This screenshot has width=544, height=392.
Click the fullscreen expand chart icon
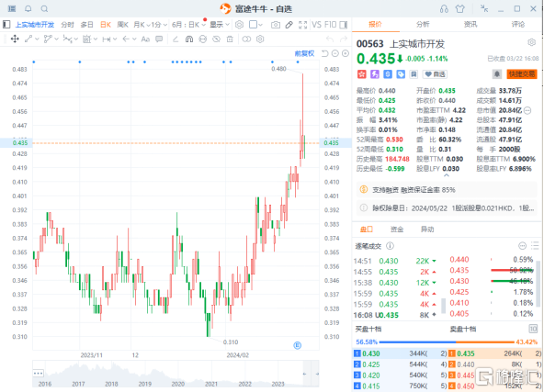[302, 25]
